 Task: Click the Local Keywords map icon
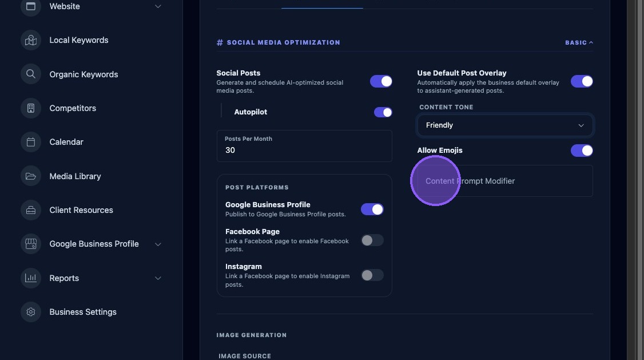click(x=31, y=40)
